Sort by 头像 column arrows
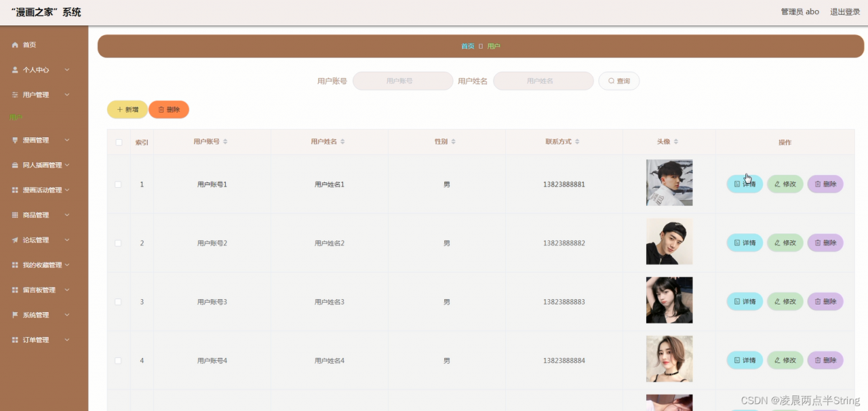868x411 pixels. coord(676,142)
